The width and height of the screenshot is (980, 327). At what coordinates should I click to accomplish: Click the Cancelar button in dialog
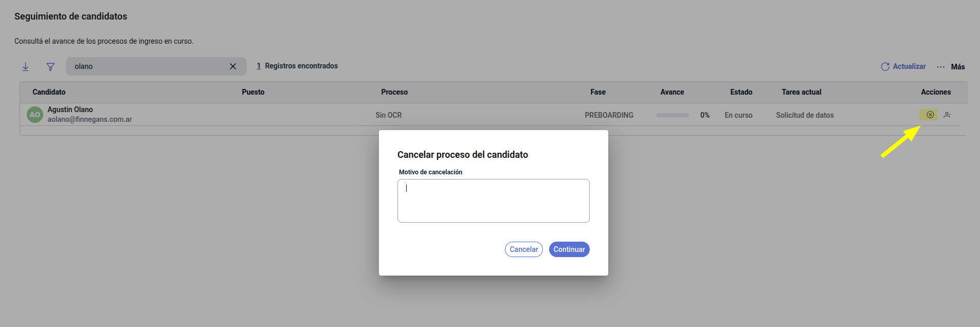click(x=523, y=249)
